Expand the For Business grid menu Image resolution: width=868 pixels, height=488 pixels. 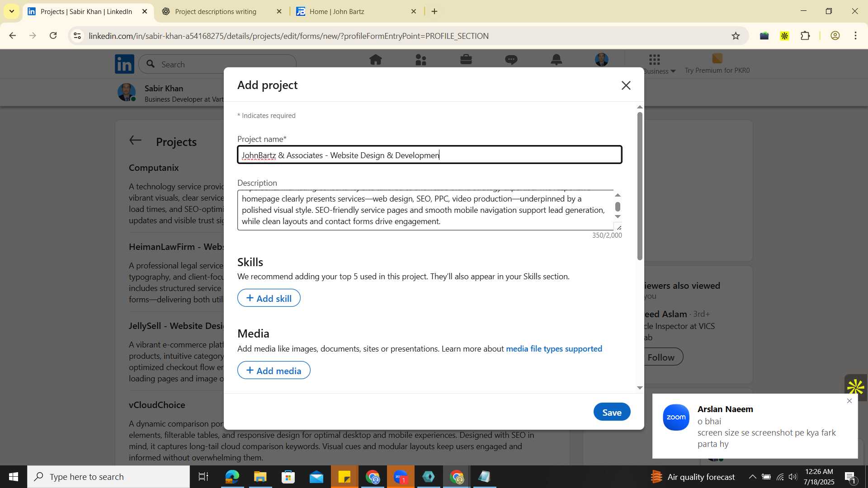655,59
